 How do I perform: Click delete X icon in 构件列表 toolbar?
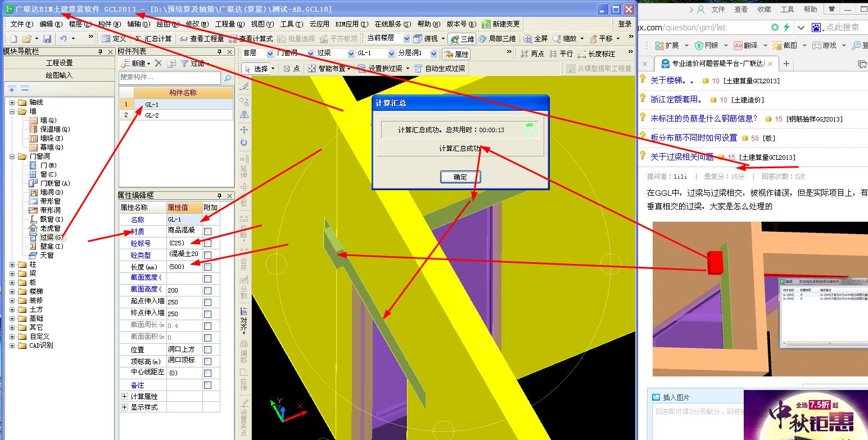point(159,63)
